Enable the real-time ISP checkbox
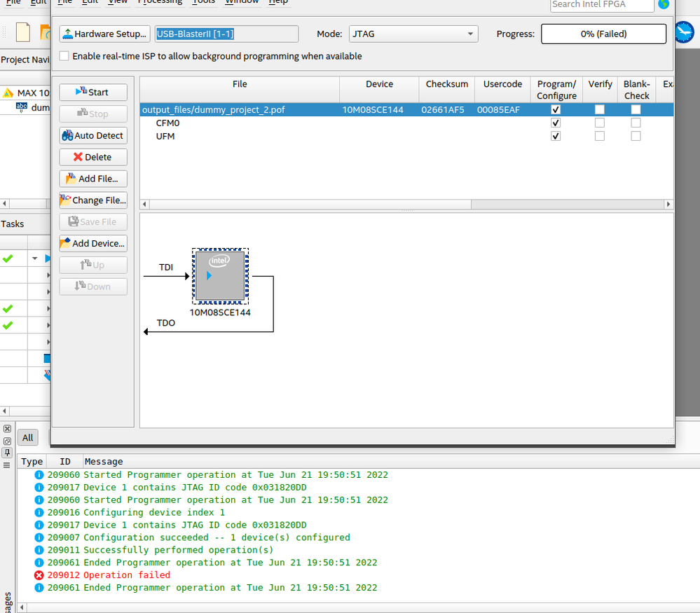 tap(64, 56)
